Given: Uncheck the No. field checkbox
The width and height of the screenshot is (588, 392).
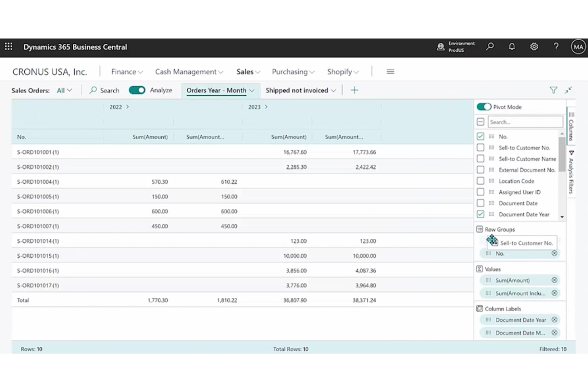Looking at the screenshot, I should (x=480, y=136).
